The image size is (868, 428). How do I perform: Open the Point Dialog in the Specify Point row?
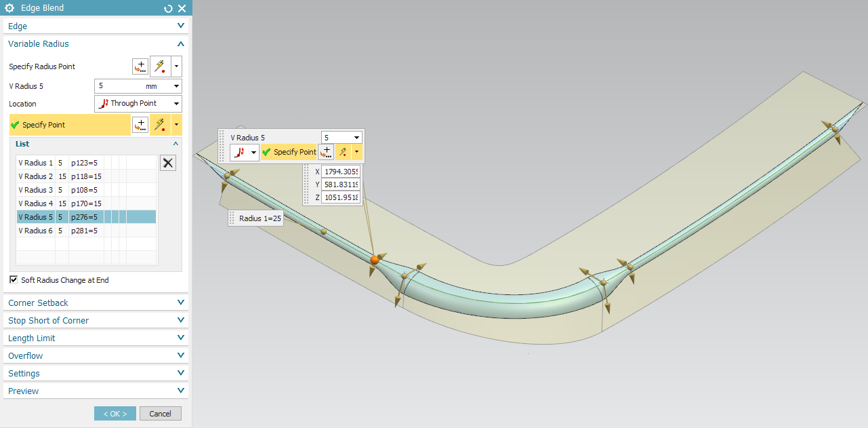point(140,124)
